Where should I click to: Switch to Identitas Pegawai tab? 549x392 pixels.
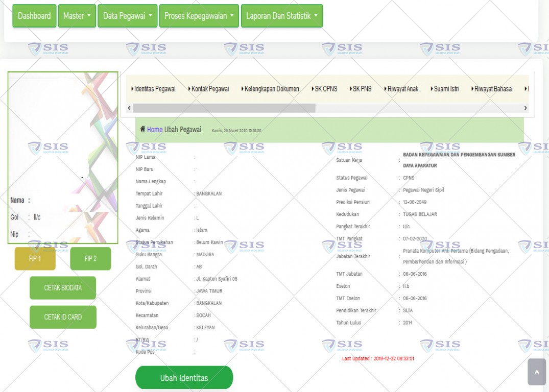coord(153,89)
